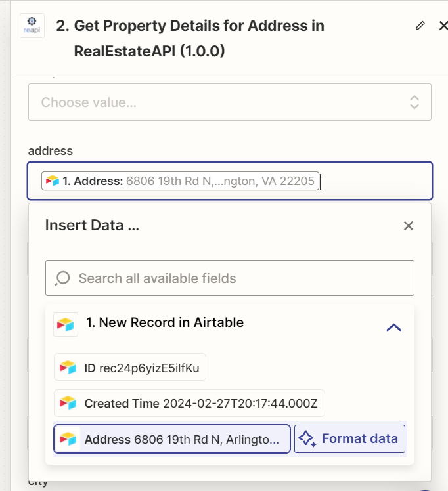
Task: Click Search all available fields box
Action: (230, 278)
